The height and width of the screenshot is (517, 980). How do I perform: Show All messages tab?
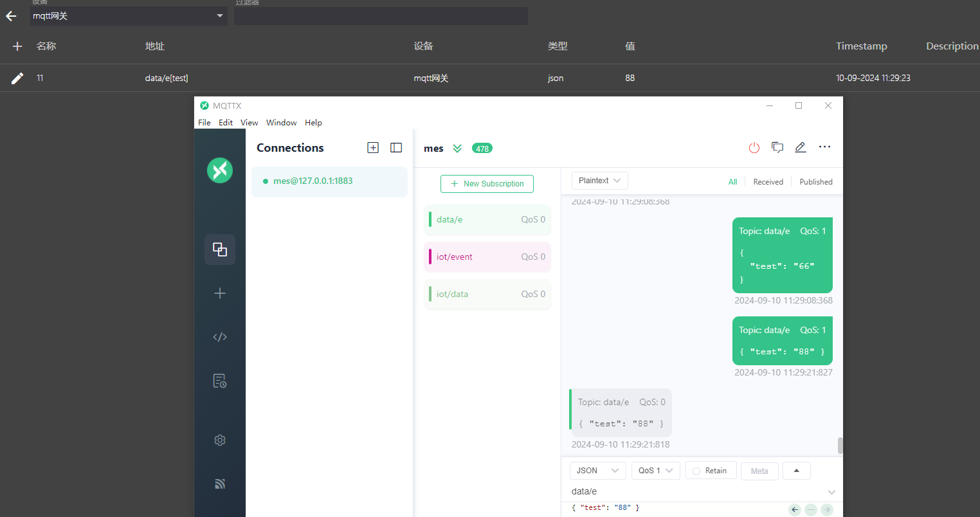[x=732, y=182]
